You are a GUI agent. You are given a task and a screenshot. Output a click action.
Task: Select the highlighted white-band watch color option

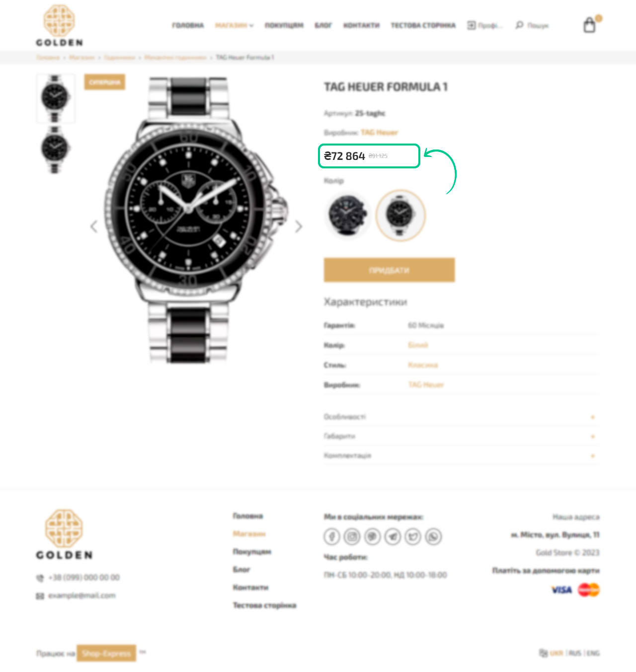pos(400,215)
